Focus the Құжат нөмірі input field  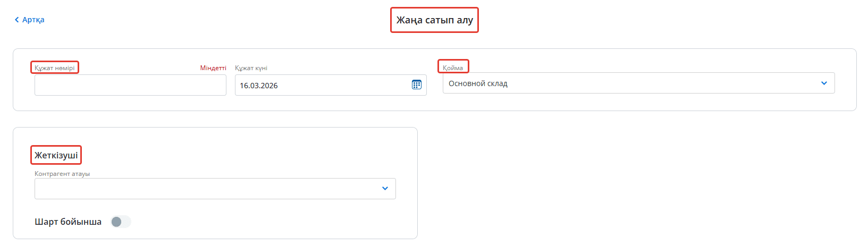[x=130, y=85]
